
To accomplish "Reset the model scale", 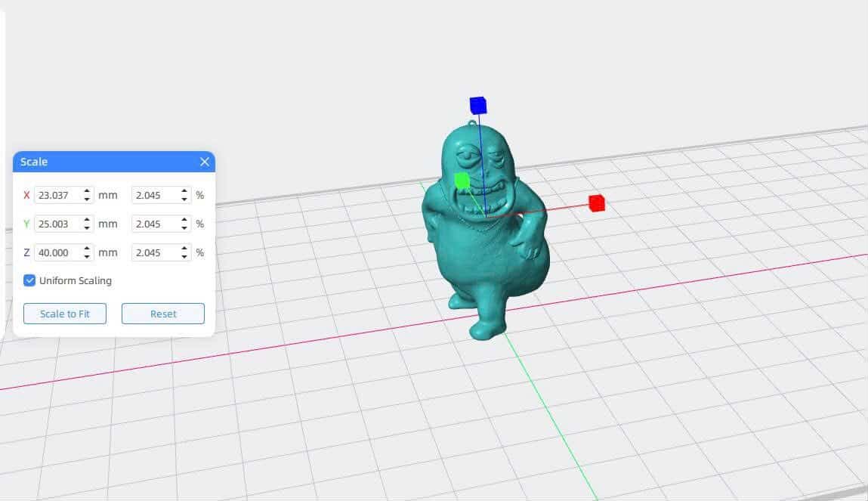I will 163,314.
